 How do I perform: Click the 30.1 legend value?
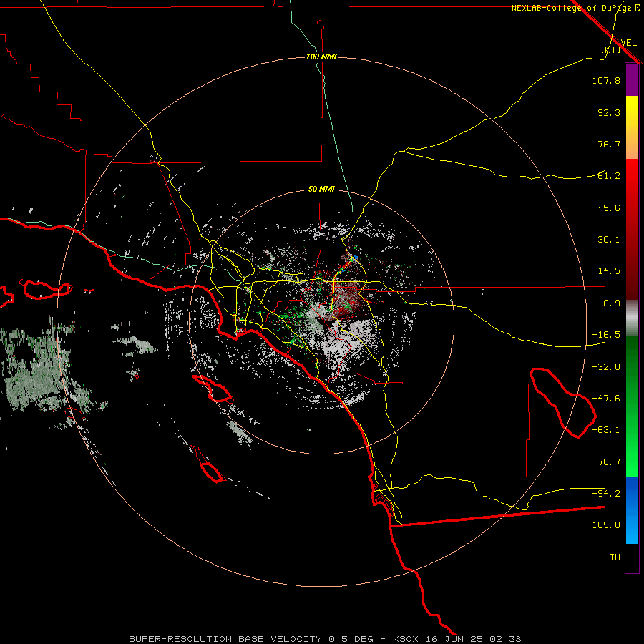click(609, 240)
